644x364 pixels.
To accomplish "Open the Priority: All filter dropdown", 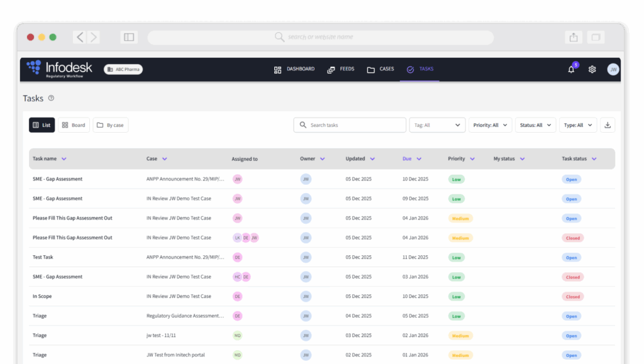I will coord(490,125).
